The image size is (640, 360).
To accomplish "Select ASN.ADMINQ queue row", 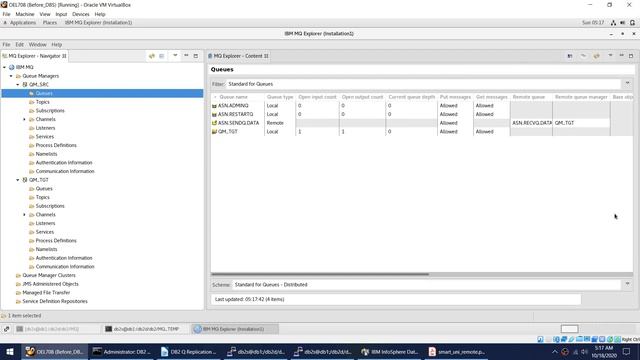I will point(422,106).
